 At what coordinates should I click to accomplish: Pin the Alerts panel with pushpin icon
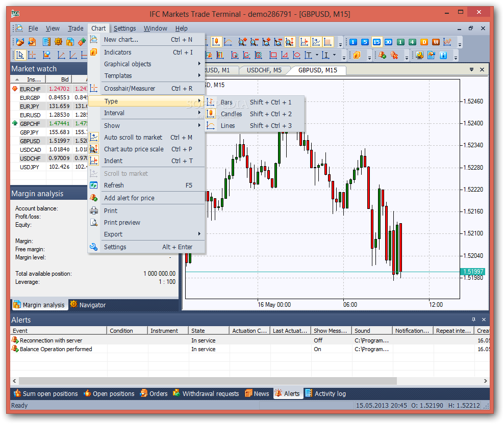pos(473,320)
